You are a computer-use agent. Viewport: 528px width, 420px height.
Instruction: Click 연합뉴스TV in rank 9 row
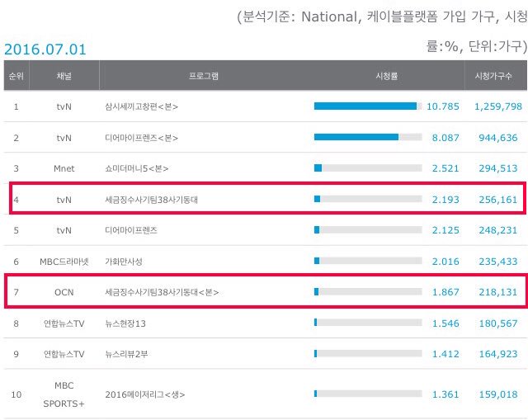click(64, 354)
